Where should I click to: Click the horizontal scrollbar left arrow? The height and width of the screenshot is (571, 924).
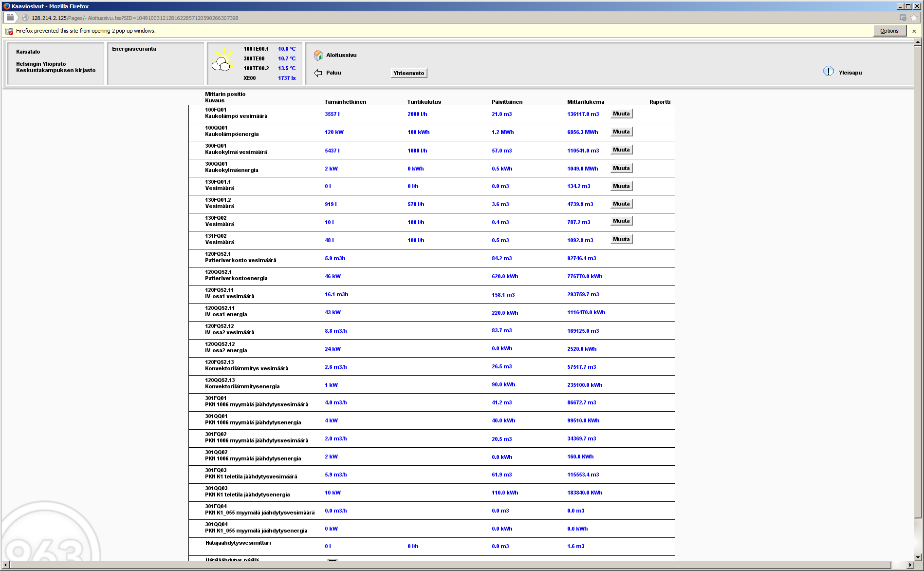(5, 565)
